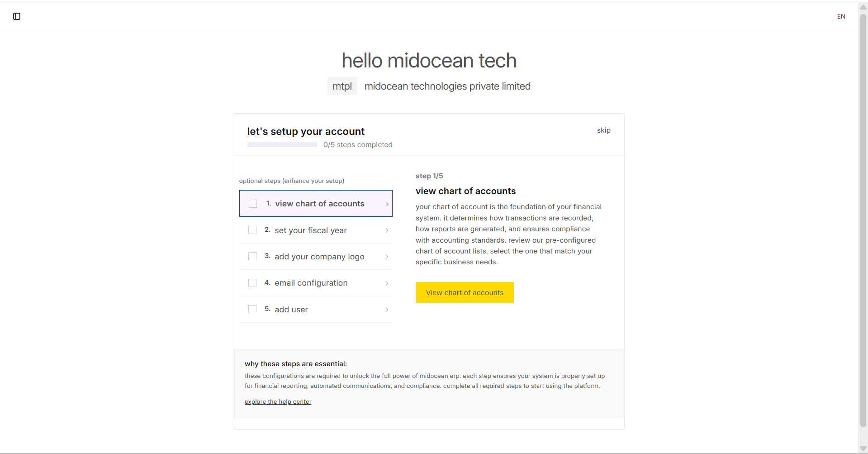Open the EN language selector
Viewport: 868px width, 454px height.
841,16
